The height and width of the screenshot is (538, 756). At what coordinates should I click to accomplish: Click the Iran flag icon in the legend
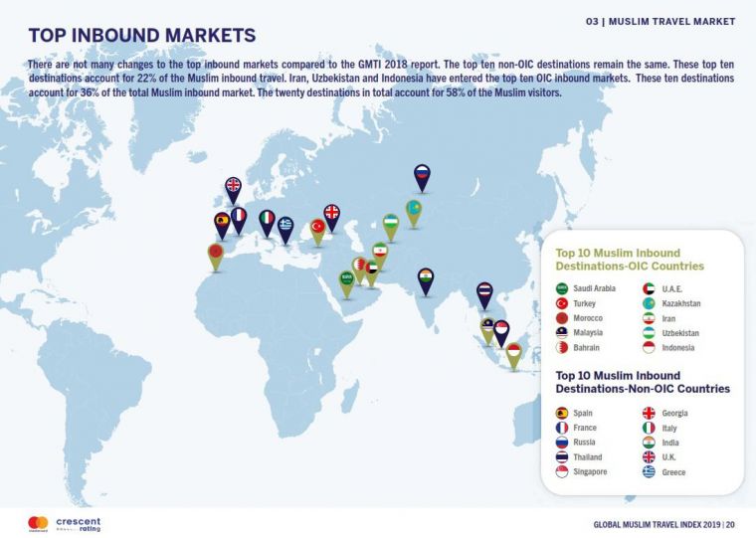click(649, 318)
